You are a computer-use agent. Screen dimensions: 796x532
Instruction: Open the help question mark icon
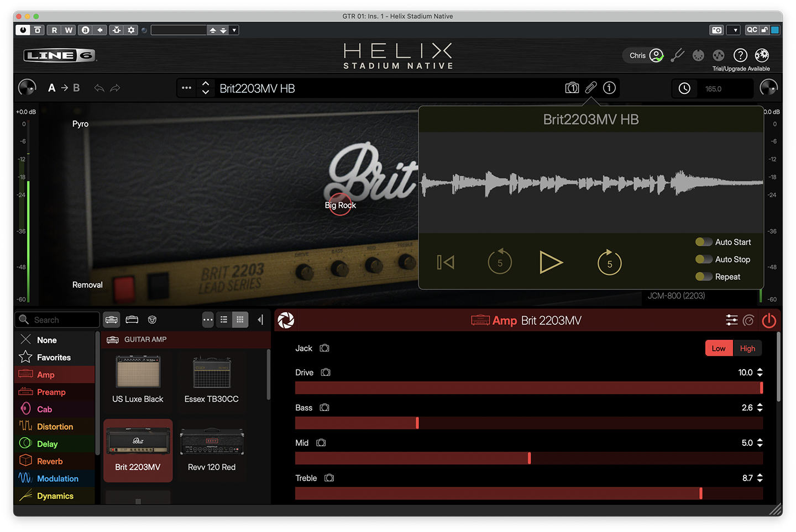click(740, 55)
